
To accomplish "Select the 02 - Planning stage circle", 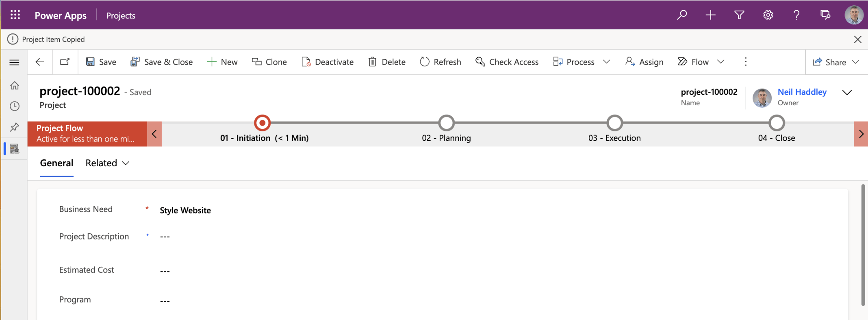I will click(447, 123).
